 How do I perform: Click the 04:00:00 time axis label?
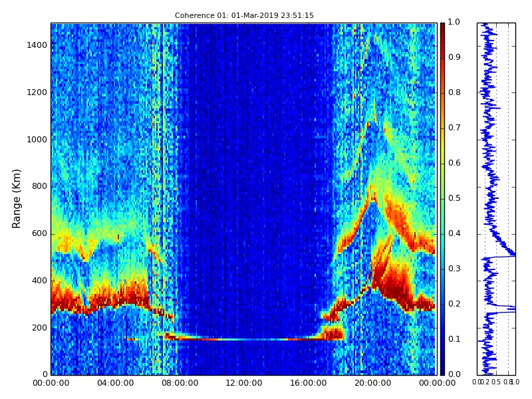[115, 383]
